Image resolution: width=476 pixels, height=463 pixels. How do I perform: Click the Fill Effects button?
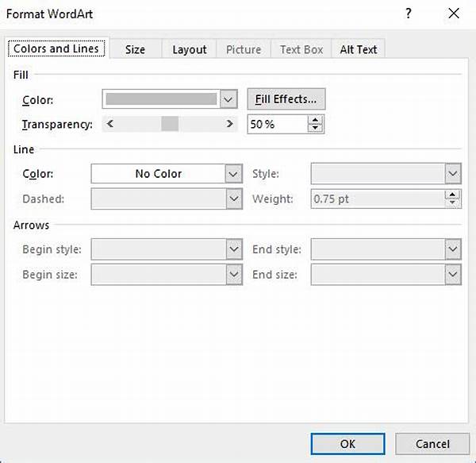[286, 99]
